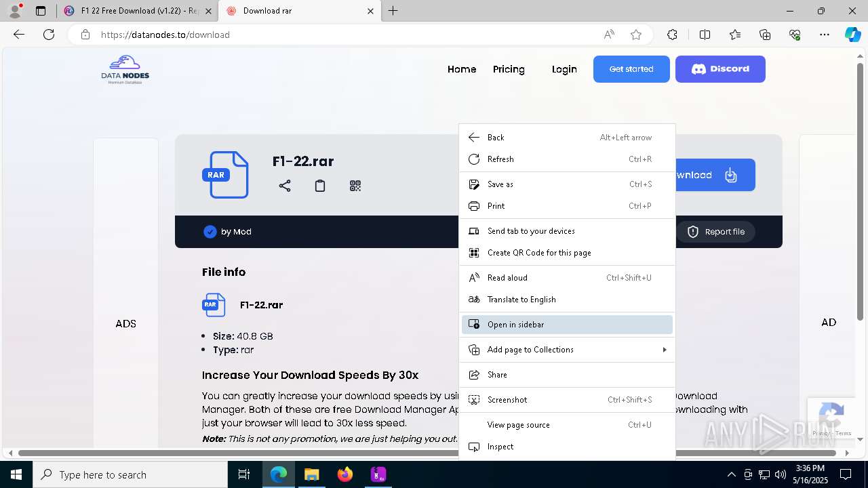Click the Get started button
868x488 pixels.
tap(631, 69)
